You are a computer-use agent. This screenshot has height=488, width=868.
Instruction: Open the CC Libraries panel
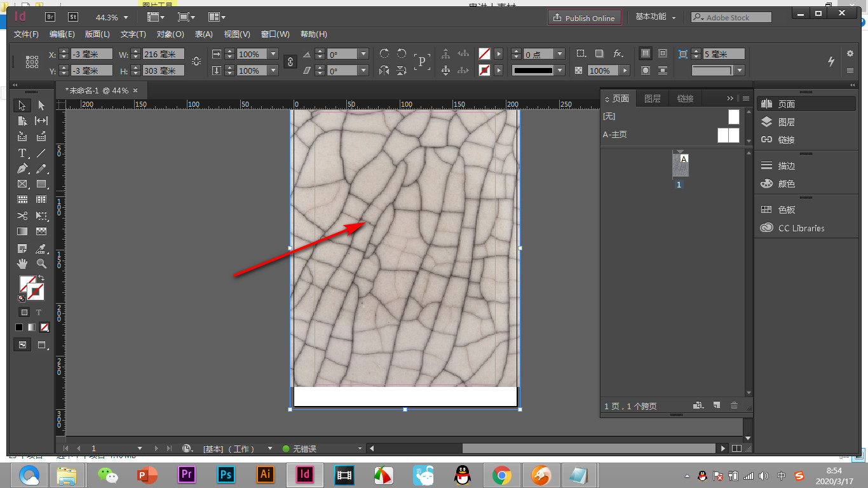tap(801, 228)
